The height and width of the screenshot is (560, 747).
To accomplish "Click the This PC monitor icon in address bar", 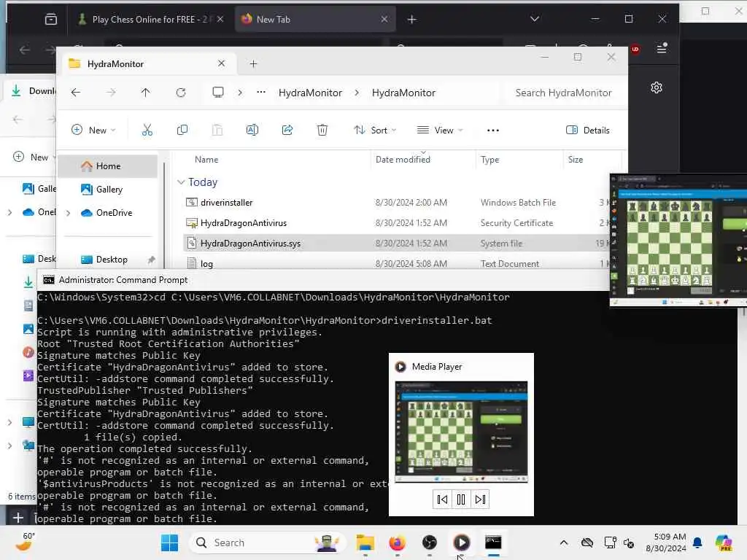I will [x=217, y=93].
